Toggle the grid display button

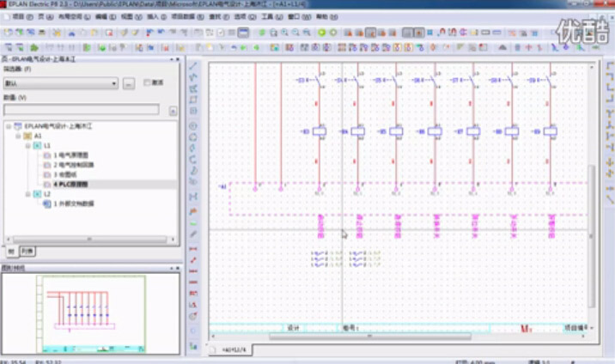[408, 32]
